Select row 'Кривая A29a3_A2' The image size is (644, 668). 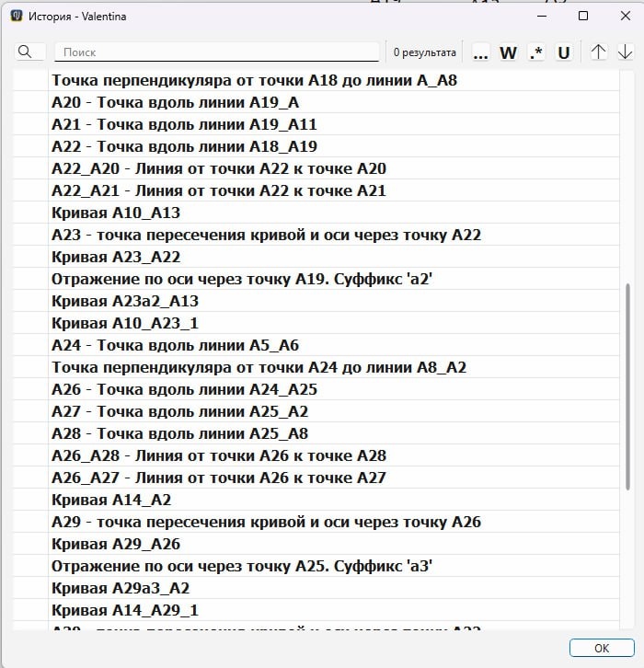tap(316, 588)
